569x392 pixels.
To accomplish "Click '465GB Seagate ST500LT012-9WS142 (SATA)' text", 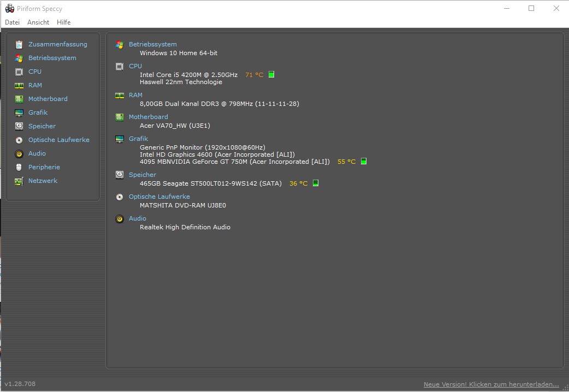I will click(211, 183).
